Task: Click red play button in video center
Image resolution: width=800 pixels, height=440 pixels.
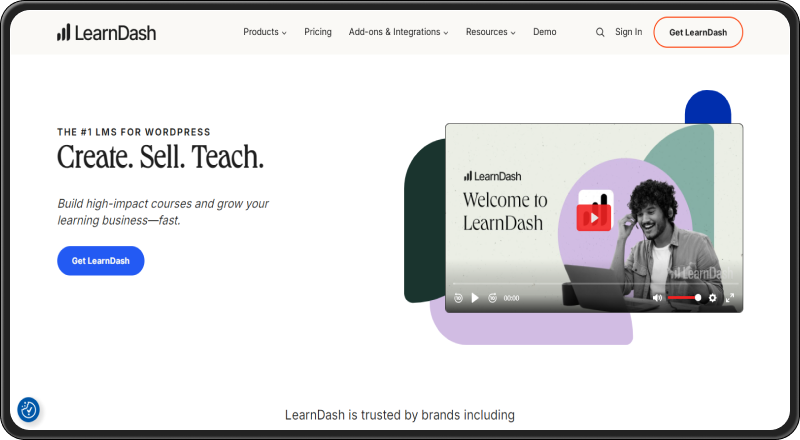Action: 593,217
